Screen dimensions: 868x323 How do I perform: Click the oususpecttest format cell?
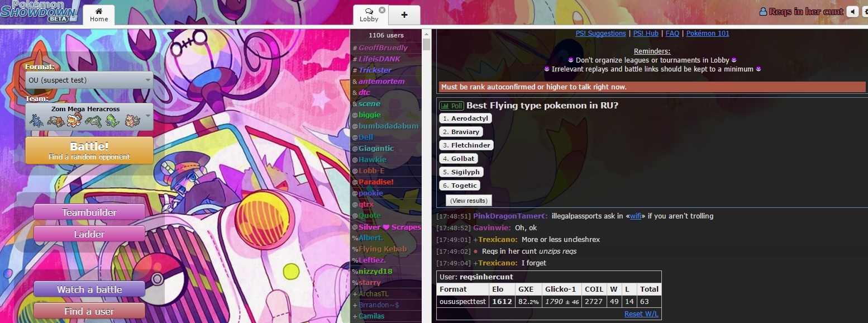click(462, 302)
